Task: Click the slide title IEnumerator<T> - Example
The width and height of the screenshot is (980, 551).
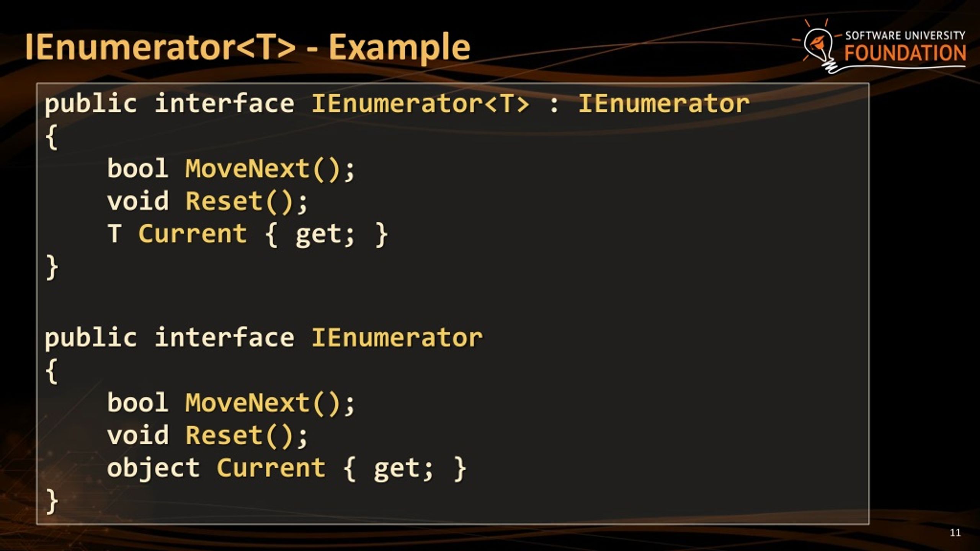Action: [x=248, y=47]
